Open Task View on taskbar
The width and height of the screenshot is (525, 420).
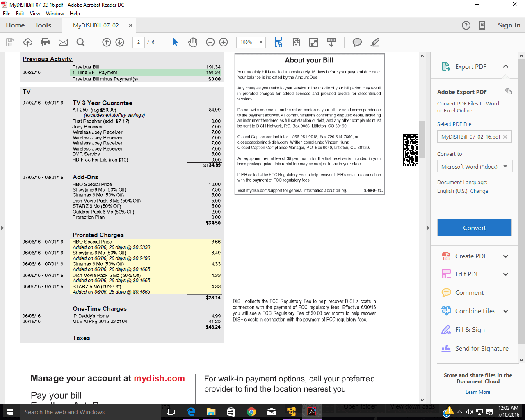pos(171,412)
